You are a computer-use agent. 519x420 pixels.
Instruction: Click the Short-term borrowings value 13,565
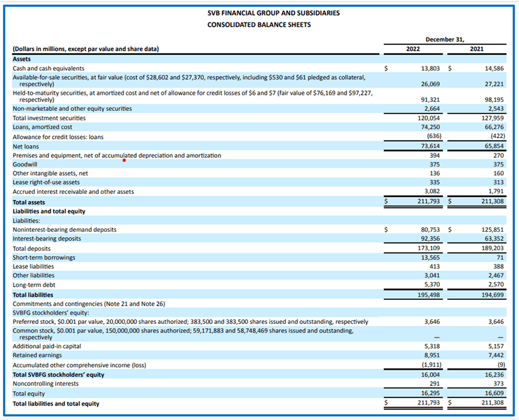click(x=430, y=257)
